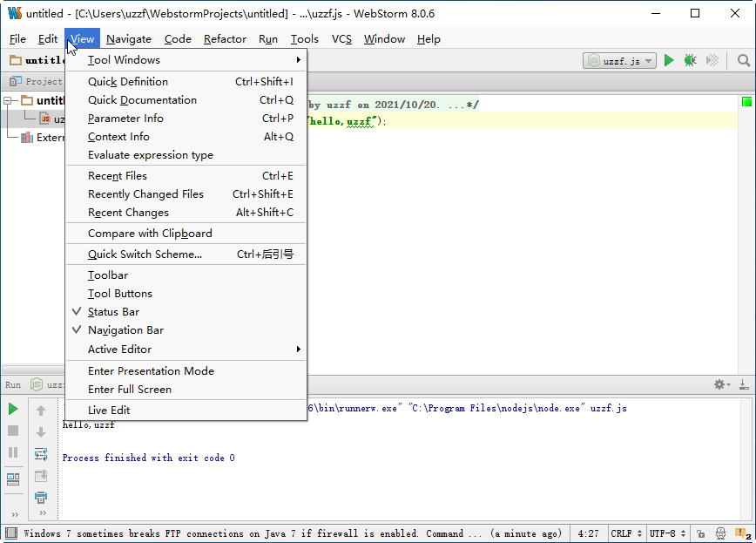This screenshot has height=543, width=756.
Task: Open the VCS menu
Action: click(x=341, y=39)
